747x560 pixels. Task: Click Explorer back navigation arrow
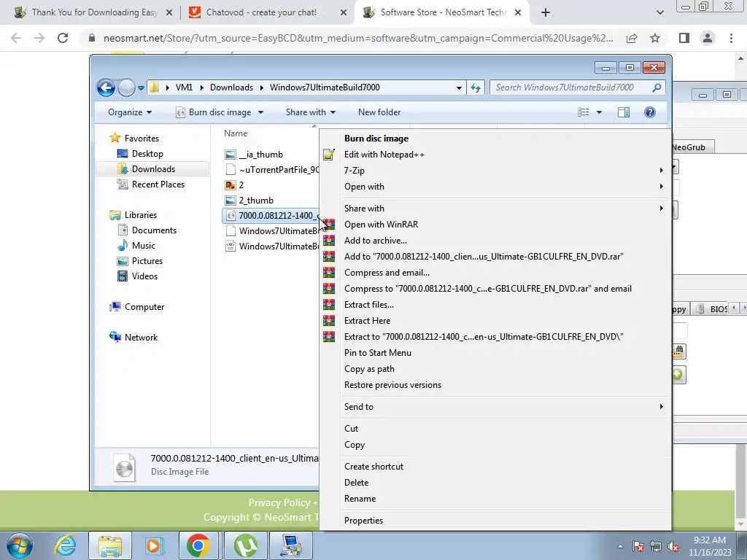coord(106,87)
